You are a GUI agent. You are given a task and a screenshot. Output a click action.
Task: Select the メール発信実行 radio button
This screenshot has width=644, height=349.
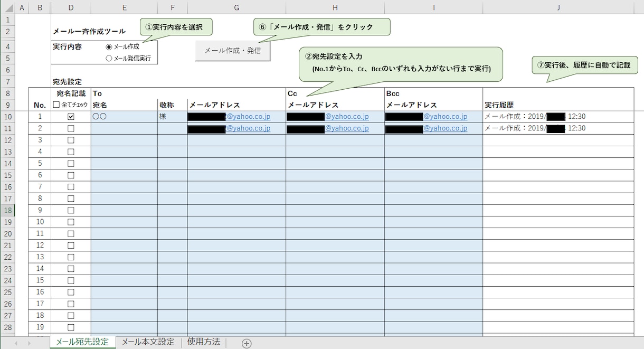109,59
